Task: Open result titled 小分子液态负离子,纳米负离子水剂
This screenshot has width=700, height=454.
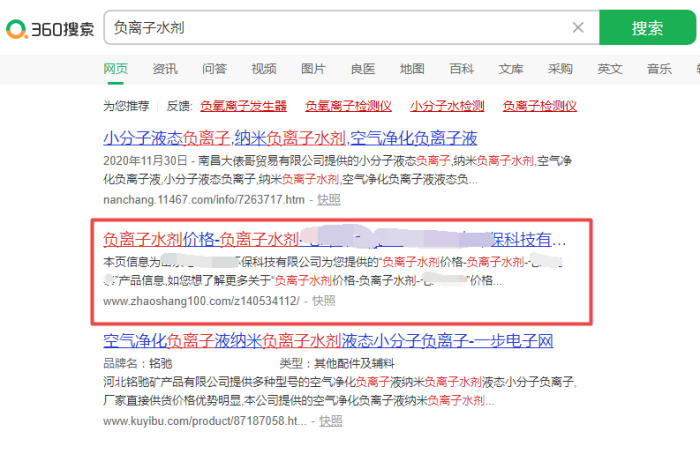Action: click(x=290, y=138)
